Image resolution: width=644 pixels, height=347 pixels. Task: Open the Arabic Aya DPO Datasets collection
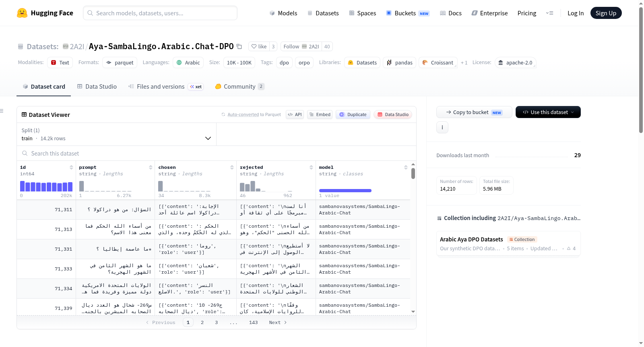508,243
